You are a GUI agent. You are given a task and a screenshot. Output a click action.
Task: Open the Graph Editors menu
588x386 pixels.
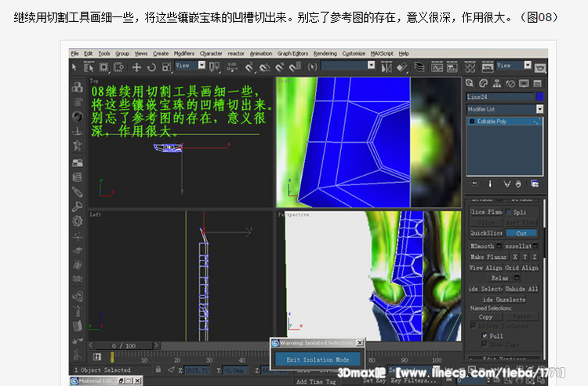tap(292, 53)
